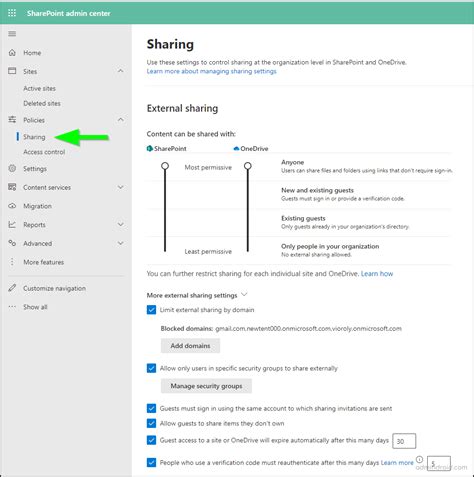Screen dimensions: 474x477
Task: Click the 'Least permissive' label
Action: click(208, 251)
